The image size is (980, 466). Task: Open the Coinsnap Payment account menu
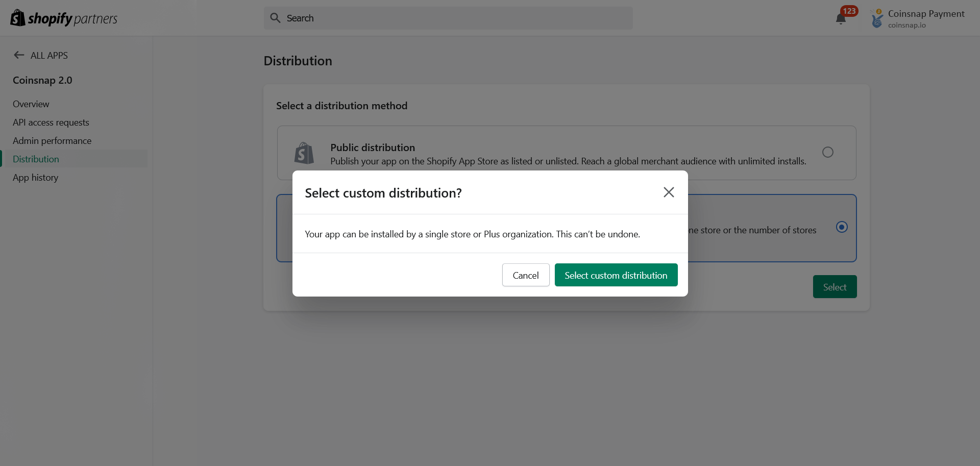926,18
